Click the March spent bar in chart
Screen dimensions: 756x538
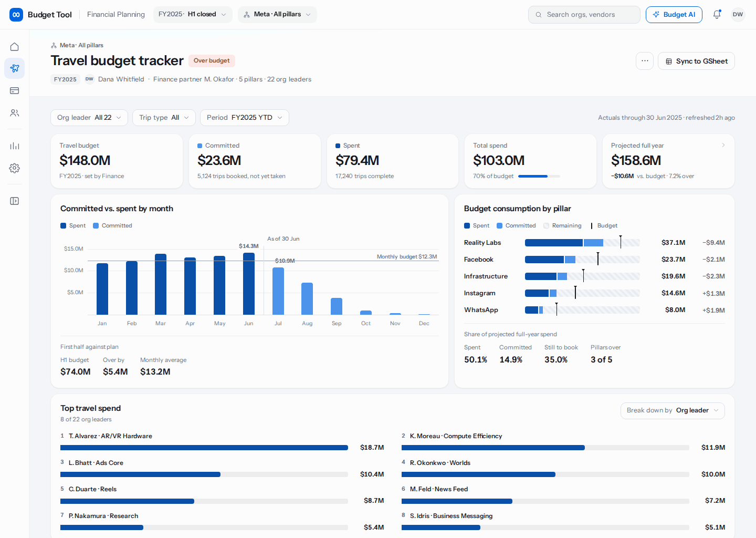161,284
